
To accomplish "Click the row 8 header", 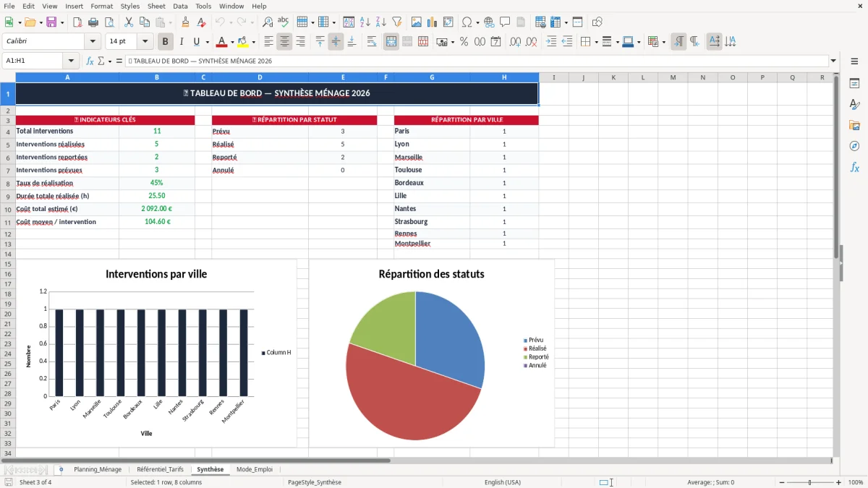I will [7, 184].
